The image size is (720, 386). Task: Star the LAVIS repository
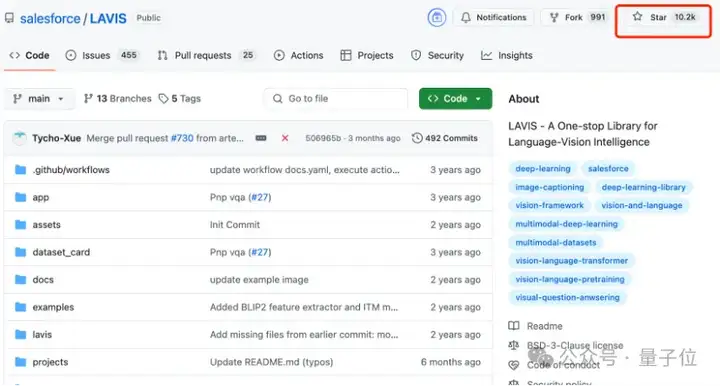(x=664, y=17)
